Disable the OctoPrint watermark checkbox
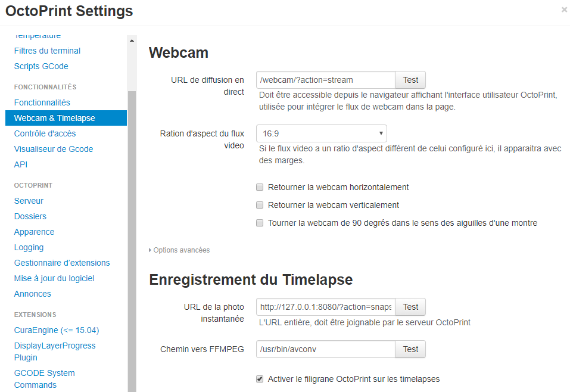Image resolution: width=570 pixels, height=392 pixels. pyautogui.click(x=260, y=379)
